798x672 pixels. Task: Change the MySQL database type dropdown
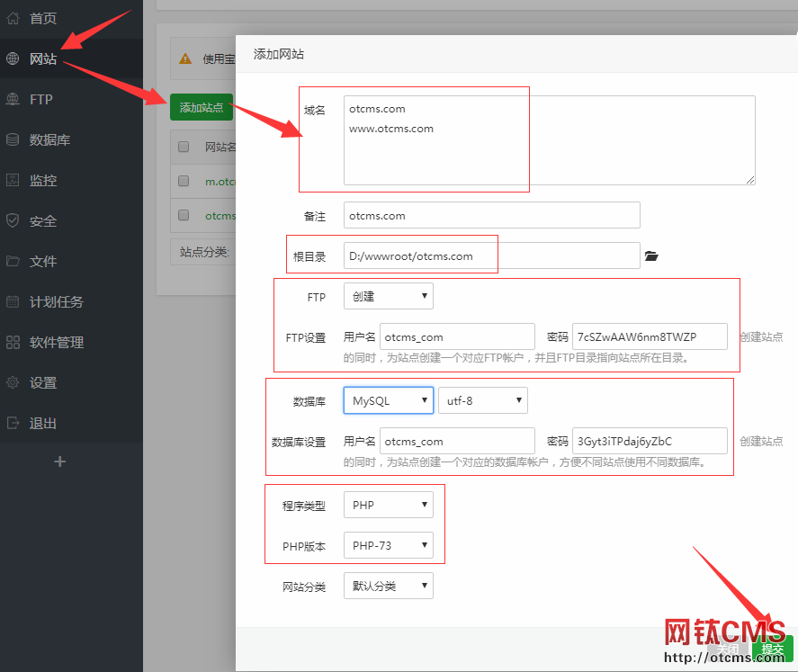[388, 399]
